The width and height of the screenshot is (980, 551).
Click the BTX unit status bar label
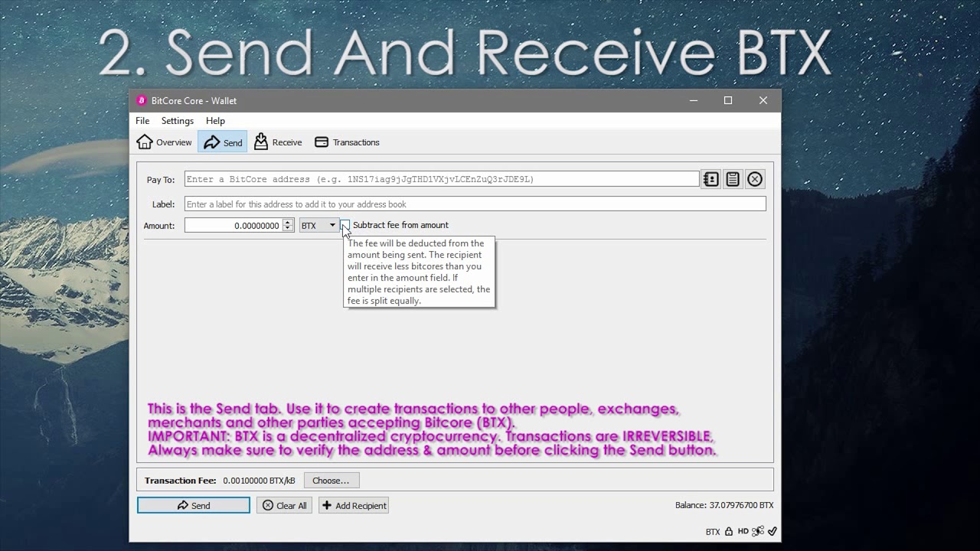[713, 532]
